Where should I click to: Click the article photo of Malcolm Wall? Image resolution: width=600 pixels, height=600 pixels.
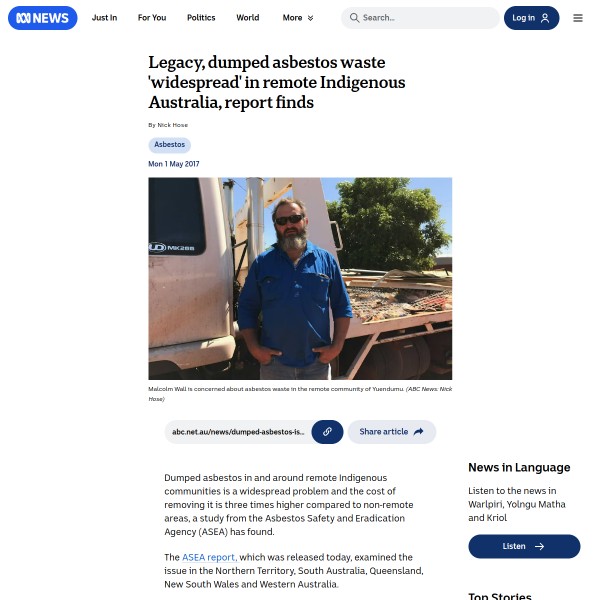coord(300,278)
